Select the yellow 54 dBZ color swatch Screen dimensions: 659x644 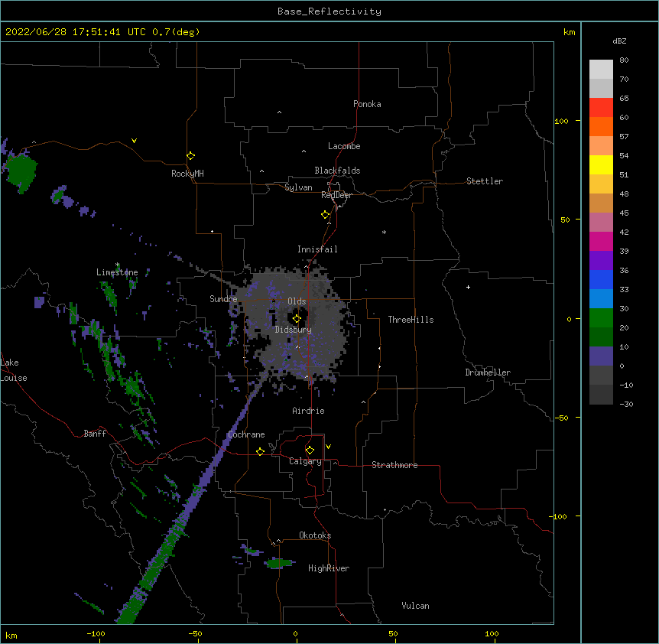(x=601, y=164)
